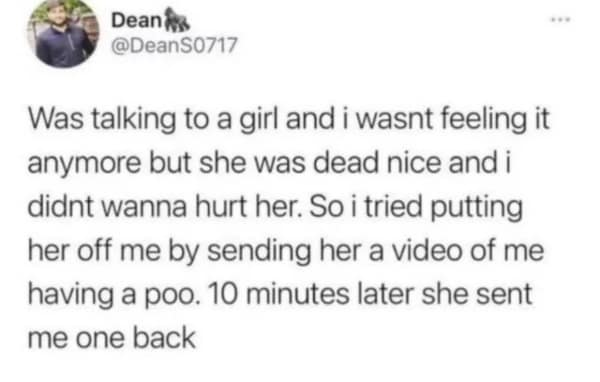600x382 pixels.
Task: Click the tweet line starting 'anymore but she'
Action: [270, 163]
